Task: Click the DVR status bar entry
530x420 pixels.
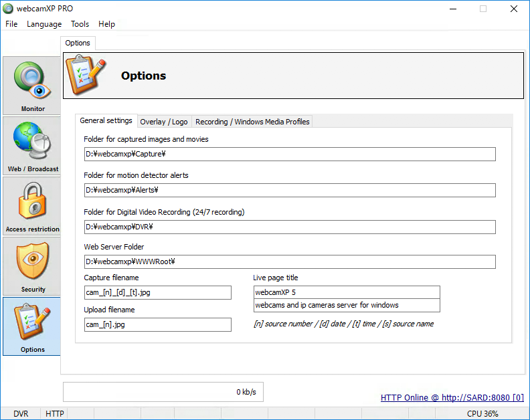Action: pyautogui.click(x=21, y=414)
